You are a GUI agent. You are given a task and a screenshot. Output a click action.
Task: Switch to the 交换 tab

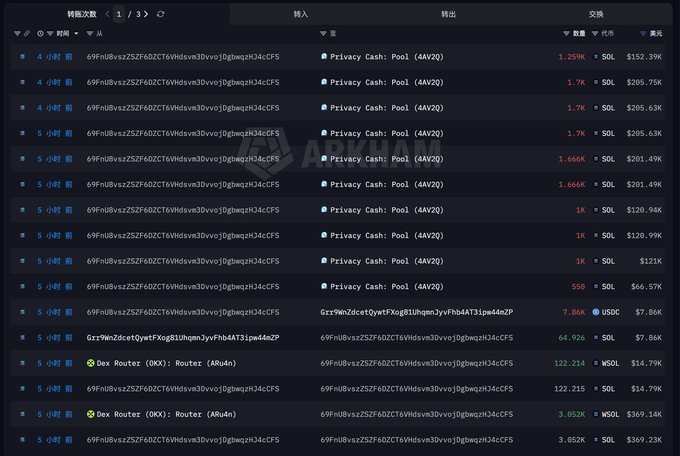(596, 14)
